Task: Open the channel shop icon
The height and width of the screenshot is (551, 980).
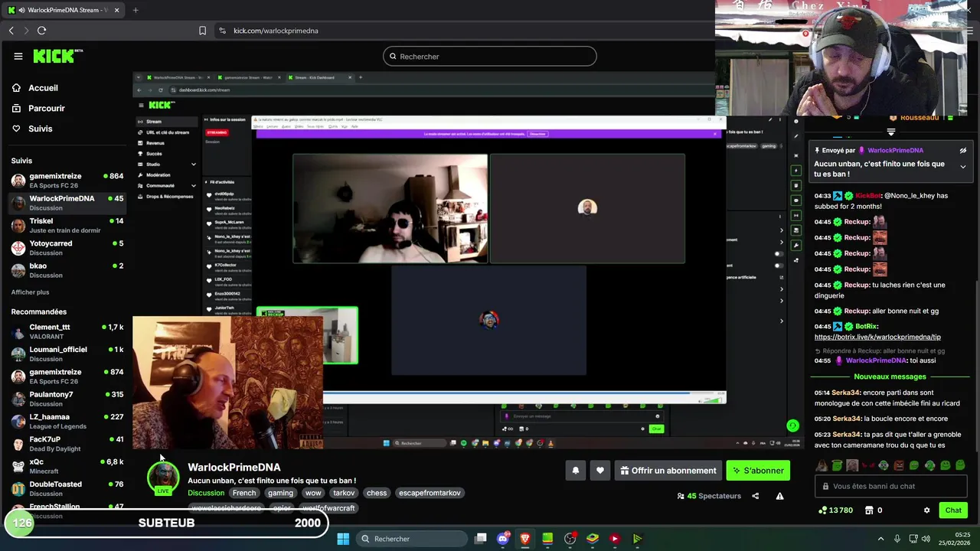Action: click(x=869, y=510)
